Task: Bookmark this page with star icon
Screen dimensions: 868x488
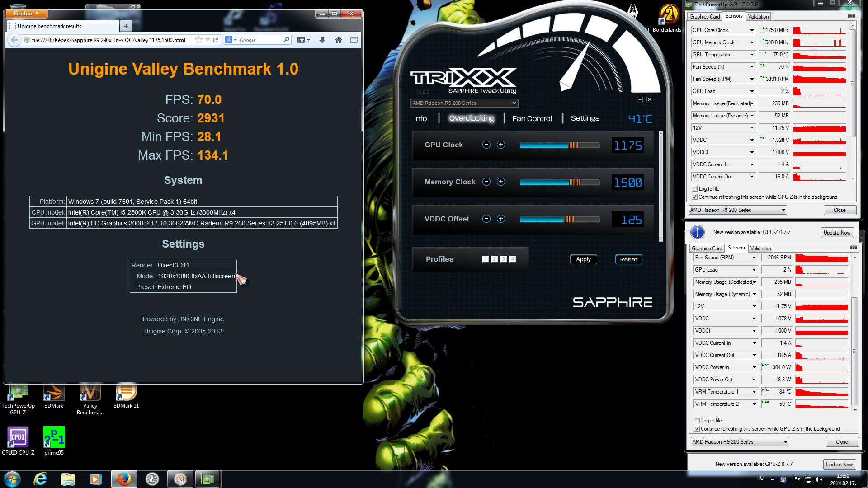Action: (x=199, y=40)
